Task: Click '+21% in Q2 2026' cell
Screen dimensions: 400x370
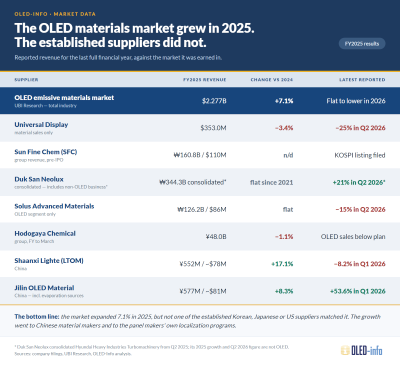Action: (359, 182)
